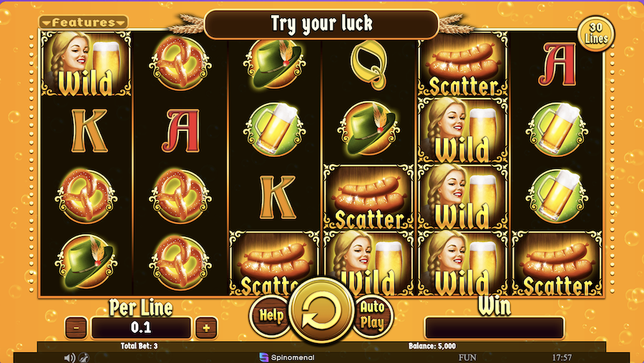Screen dimensions: 644x363
Task: Click the Per Line value field showing 0.1
Action: tap(141, 328)
